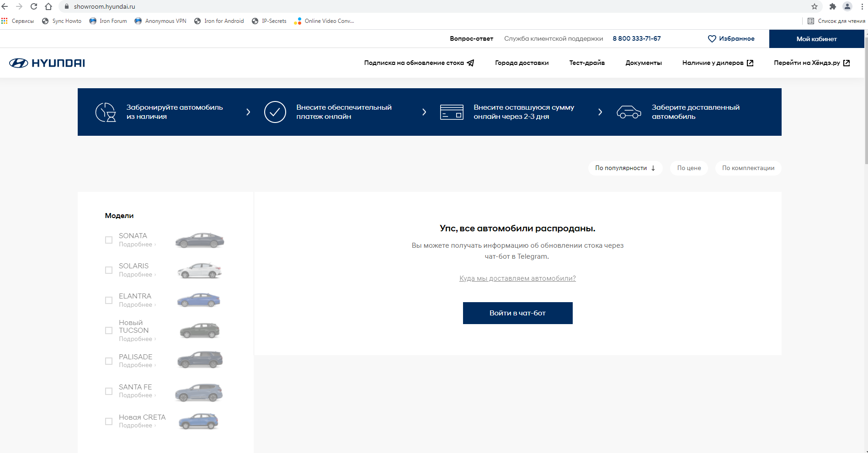This screenshot has width=868, height=453.
Task: Click the Войти в чат-бот button
Action: click(517, 313)
